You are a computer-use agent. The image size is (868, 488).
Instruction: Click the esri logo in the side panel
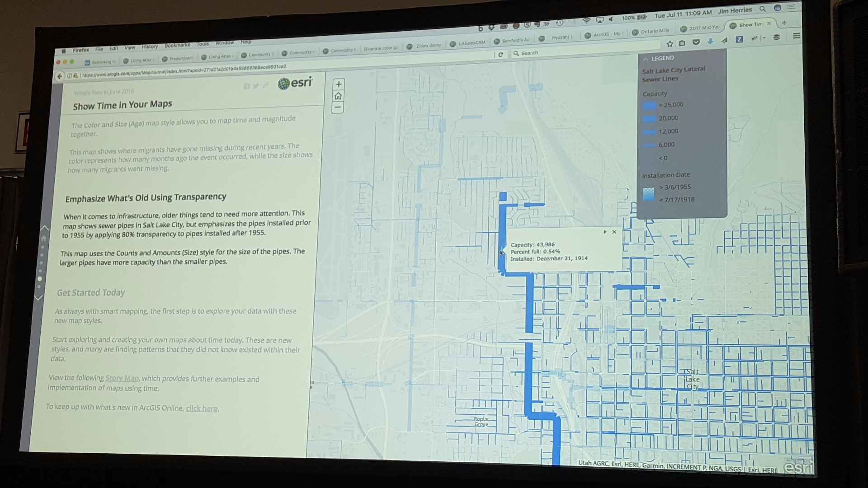296,83
